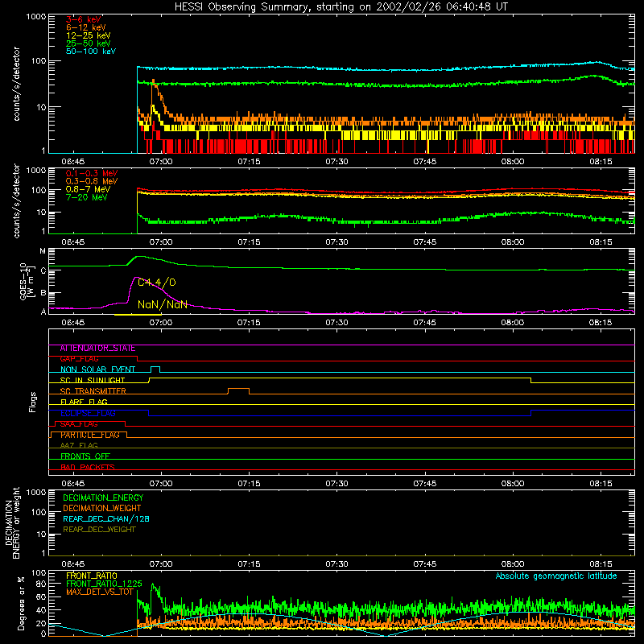Select the DECIMATION ENERGY or weight axis title
Screen dimensions: 644x644
tap(12, 522)
